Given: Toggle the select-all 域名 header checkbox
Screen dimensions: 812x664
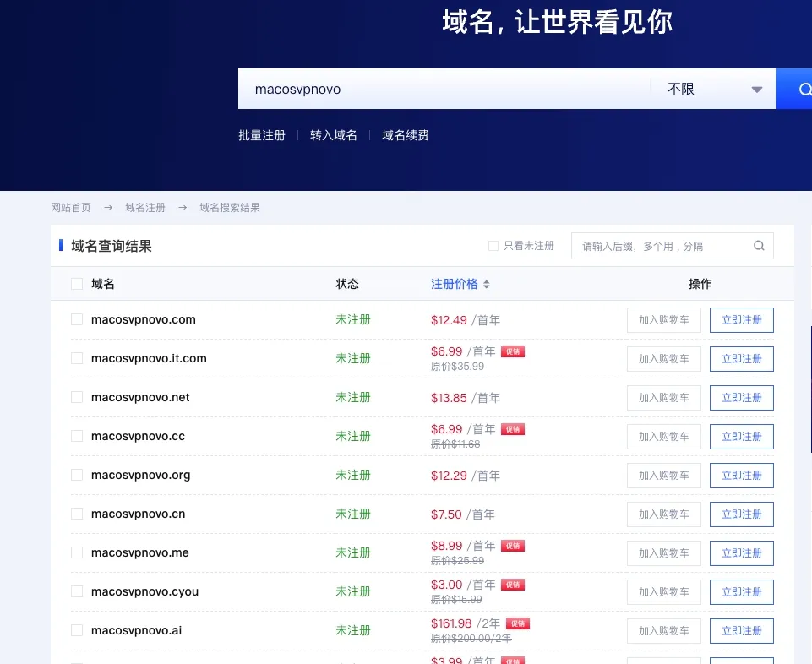Looking at the screenshot, I should pos(77,284).
